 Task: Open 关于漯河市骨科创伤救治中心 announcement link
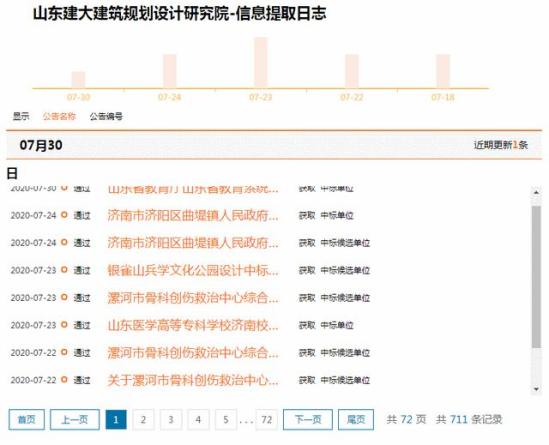click(193, 380)
